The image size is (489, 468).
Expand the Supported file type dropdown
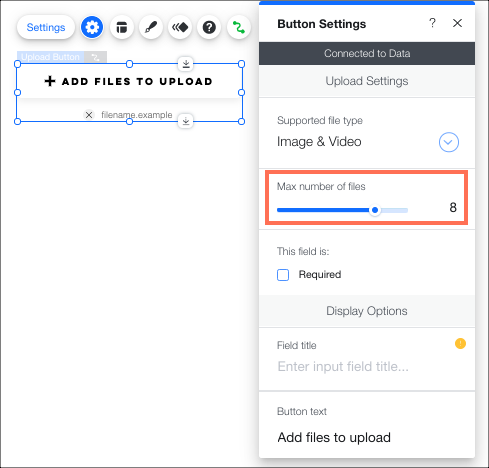pyautogui.click(x=449, y=142)
